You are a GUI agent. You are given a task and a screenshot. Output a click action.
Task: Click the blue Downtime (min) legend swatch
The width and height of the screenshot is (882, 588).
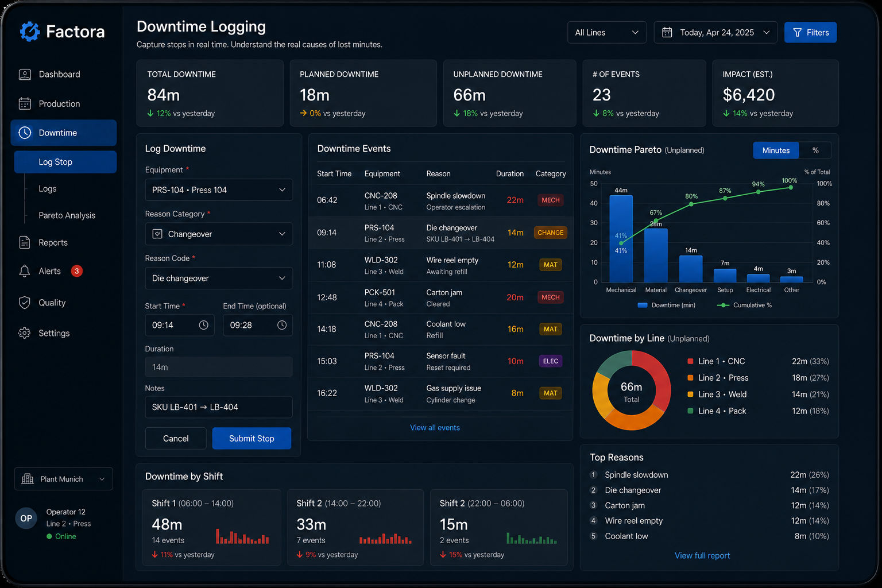tap(643, 305)
